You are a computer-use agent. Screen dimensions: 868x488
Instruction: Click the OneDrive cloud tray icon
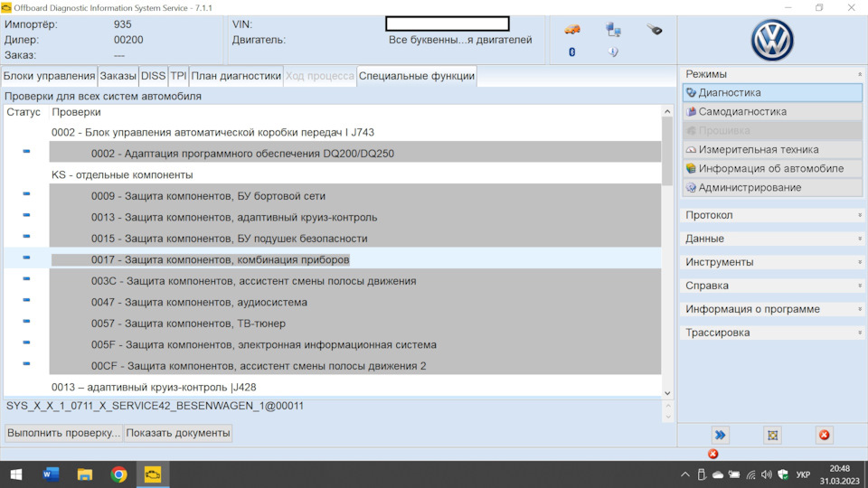coord(718,474)
